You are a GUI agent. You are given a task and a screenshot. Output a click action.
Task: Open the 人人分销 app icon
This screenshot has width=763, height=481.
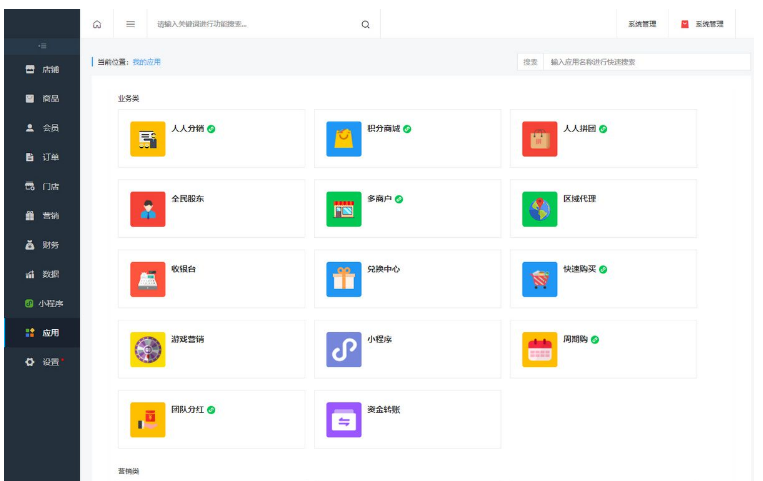147,139
